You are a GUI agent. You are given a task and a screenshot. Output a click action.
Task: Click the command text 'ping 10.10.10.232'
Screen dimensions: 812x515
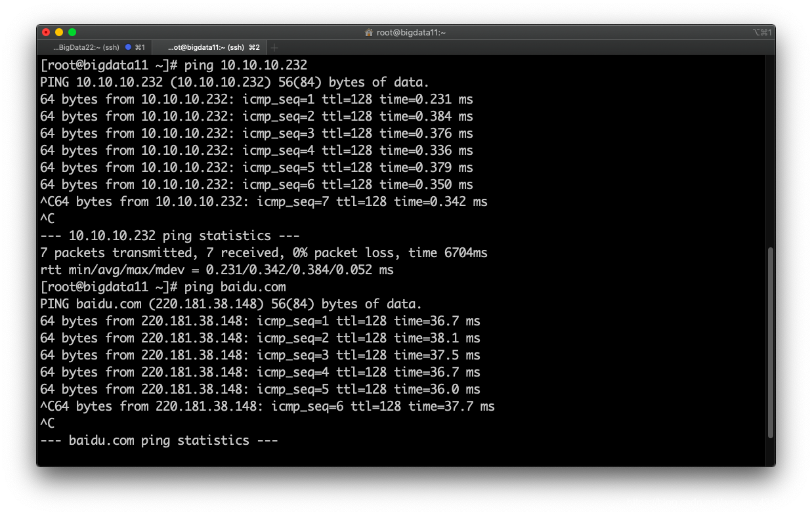(x=246, y=66)
